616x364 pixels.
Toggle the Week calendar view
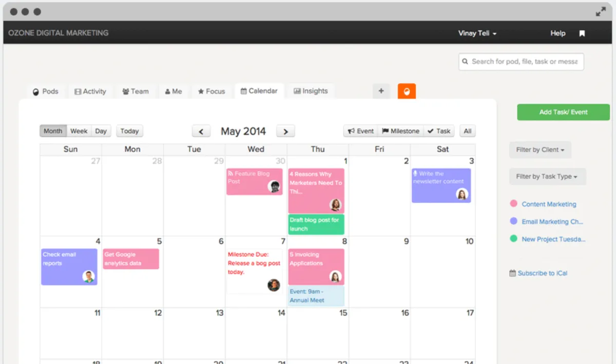[x=79, y=131]
